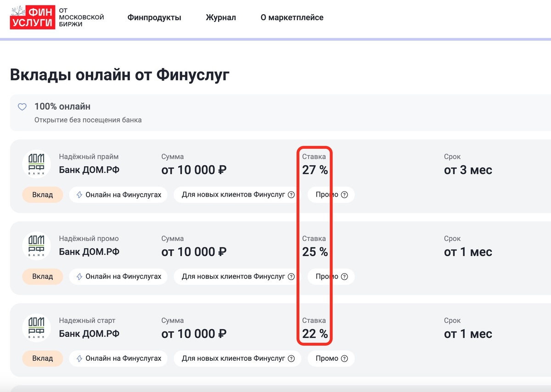Click the 25 % rate in Надёжный промо
The width and height of the screenshot is (551, 392).
[x=315, y=252]
